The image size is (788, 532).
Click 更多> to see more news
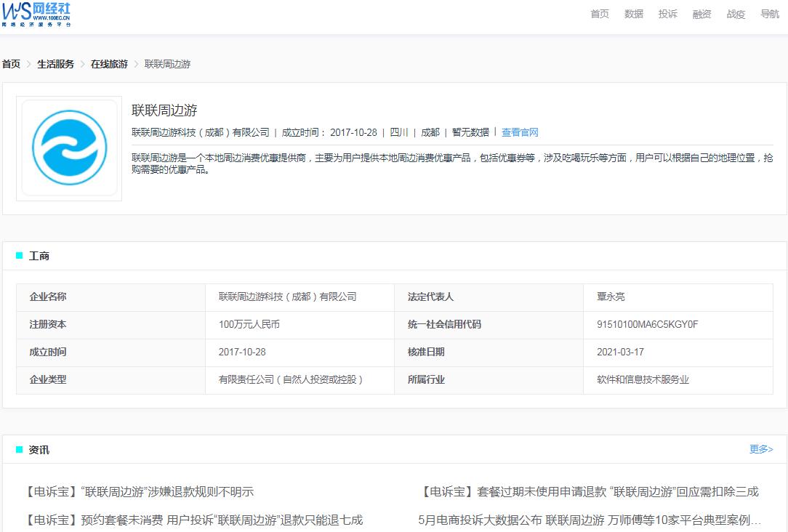point(760,449)
